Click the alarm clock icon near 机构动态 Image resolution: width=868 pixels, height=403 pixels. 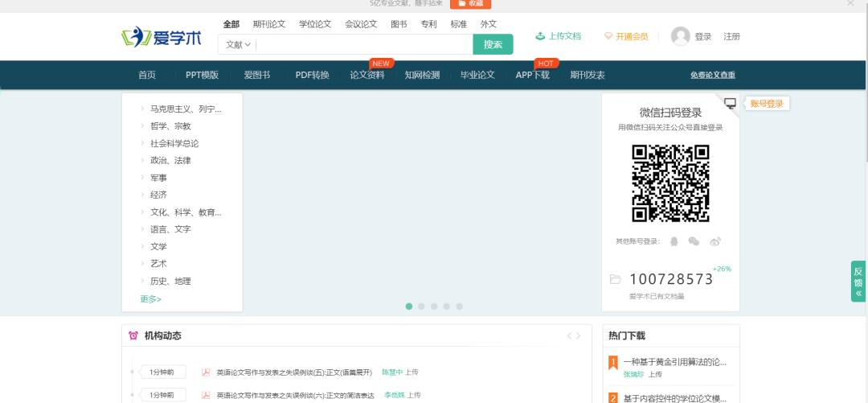(133, 335)
